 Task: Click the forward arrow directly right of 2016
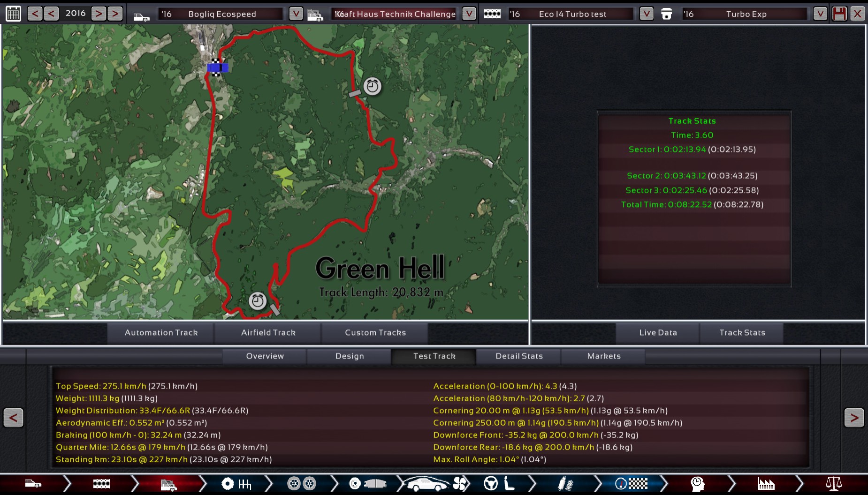(99, 14)
